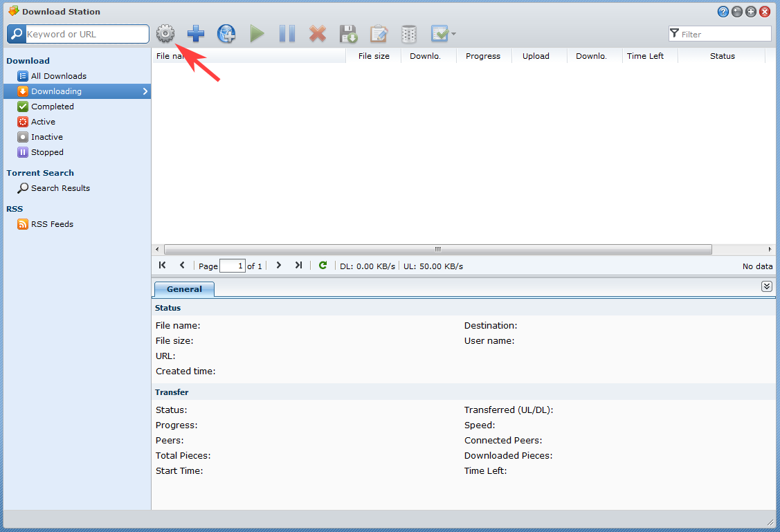
Task: Collapse the details panel chevron
Action: click(x=767, y=286)
